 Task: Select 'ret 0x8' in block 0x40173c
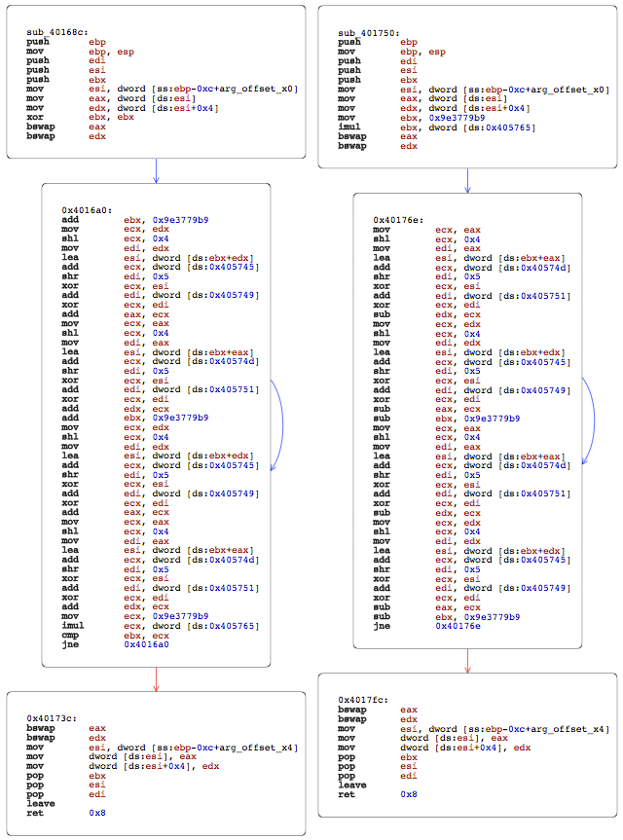pos(66,813)
